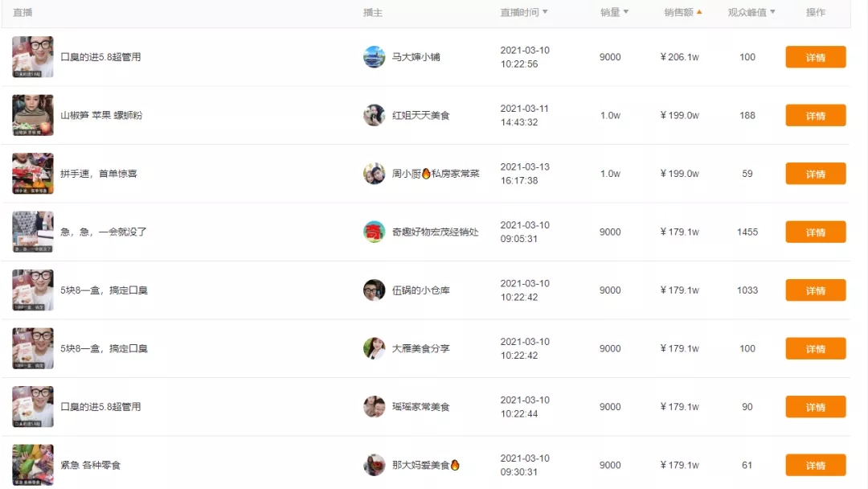Toggle sort on the 观众峰值 column

pos(773,12)
